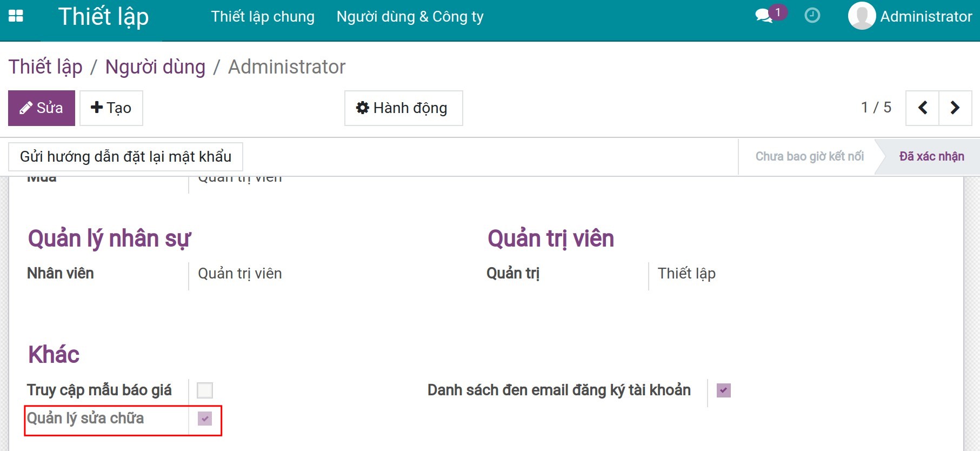This screenshot has height=451, width=980.
Task: Go to previous record with left chevron
Action: click(x=923, y=108)
